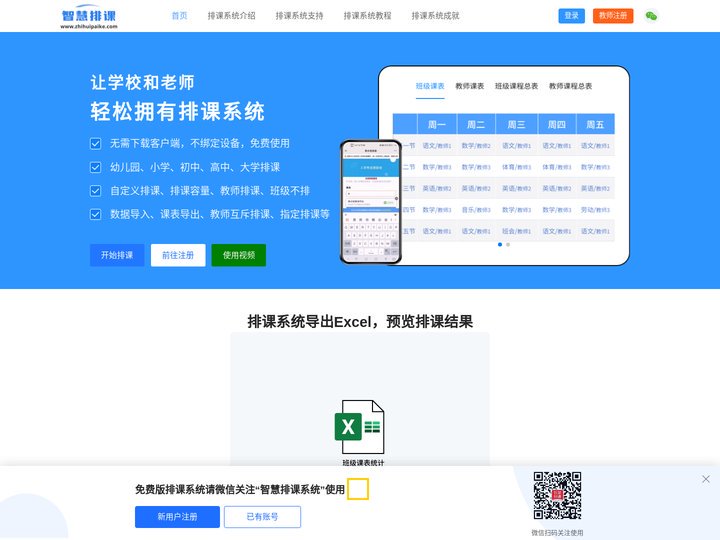The image size is (720, 540).
Task: Tick the 幼儿园、小学 checkbox icon
Action: click(96, 167)
